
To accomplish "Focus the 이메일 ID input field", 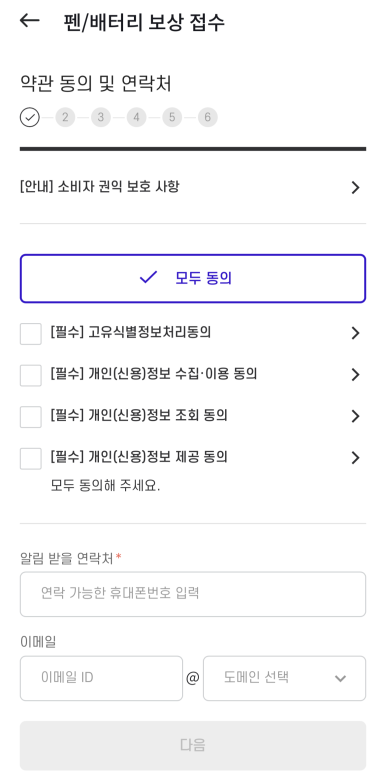I will tap(101, 678).
